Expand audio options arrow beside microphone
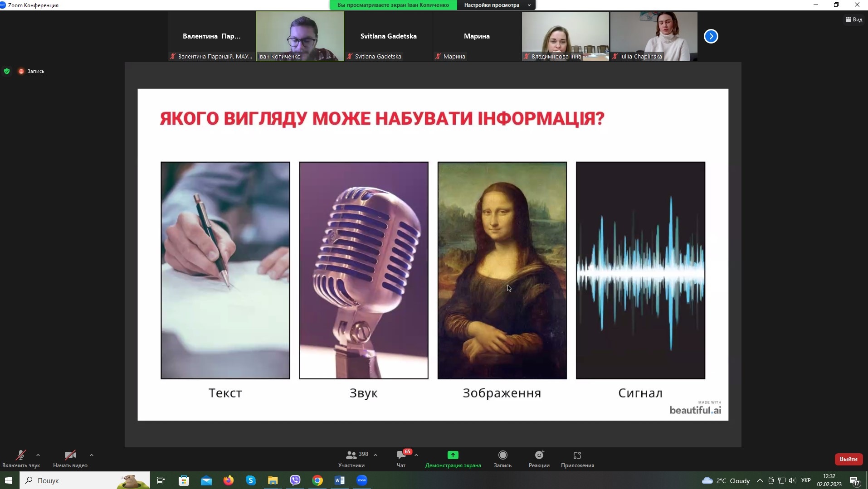868x489 pixels. (38, 455)
